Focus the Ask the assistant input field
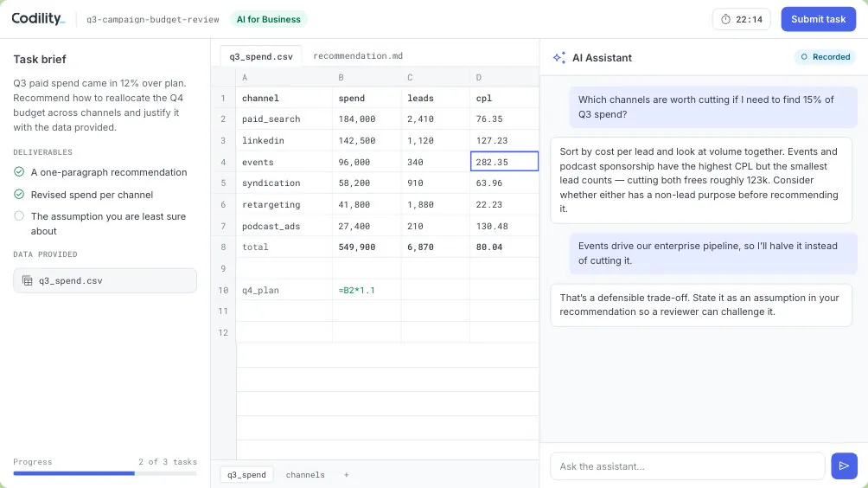Viewport: 868px width, 488px height. pyautogui.click(x=687, y=466)
